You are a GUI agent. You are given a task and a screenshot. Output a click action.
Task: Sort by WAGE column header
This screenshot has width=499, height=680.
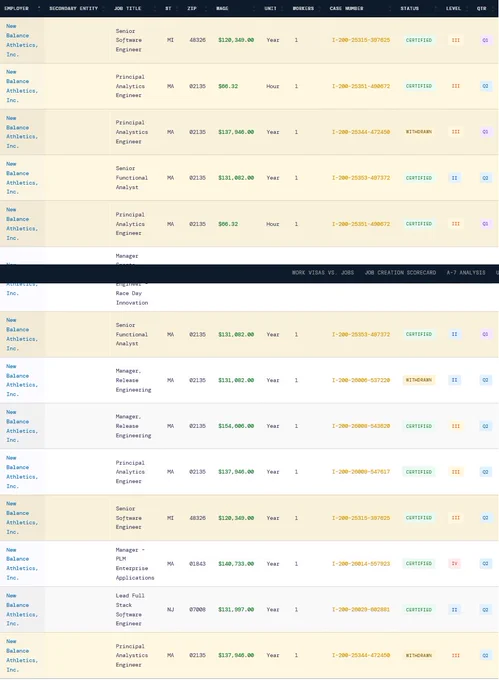tap(222, 8)
